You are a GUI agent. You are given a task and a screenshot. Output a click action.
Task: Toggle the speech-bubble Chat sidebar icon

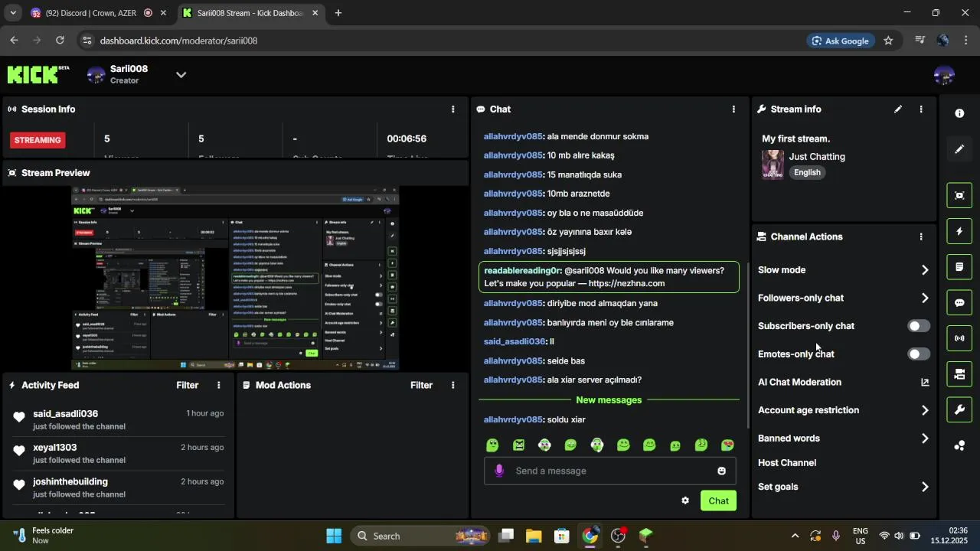959,302
